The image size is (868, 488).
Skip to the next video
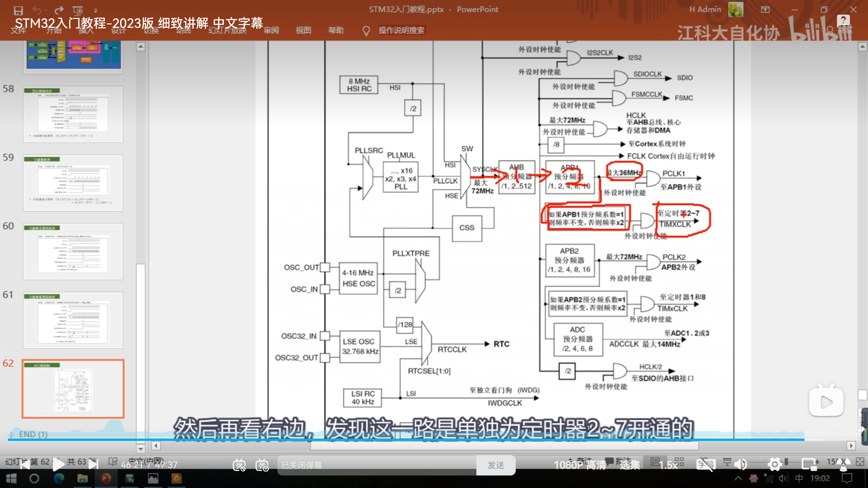pos(93,465)
